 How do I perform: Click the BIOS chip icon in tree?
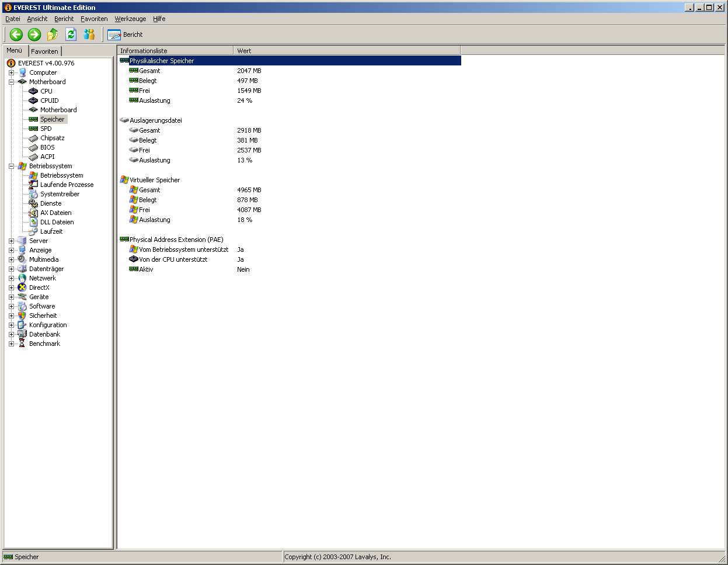pos(33,147)
